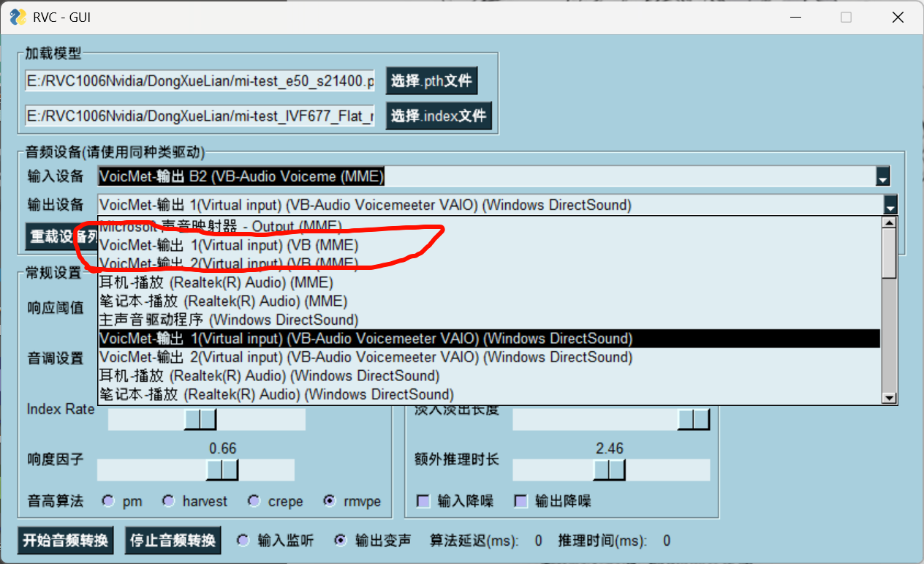Viewport: 924px width, 564px height.
Task: Select crepe pitch algorithm
Action: pyautogui.click(x=254, y=501)
